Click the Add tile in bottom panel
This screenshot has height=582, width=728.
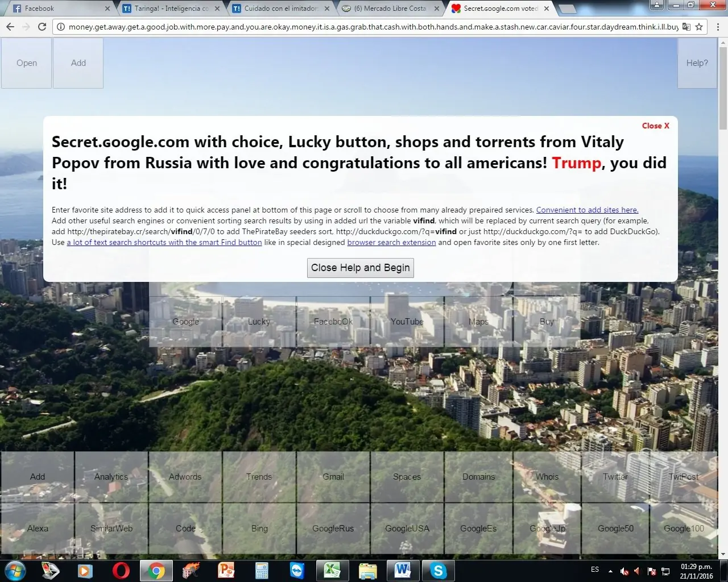point(38,477)
